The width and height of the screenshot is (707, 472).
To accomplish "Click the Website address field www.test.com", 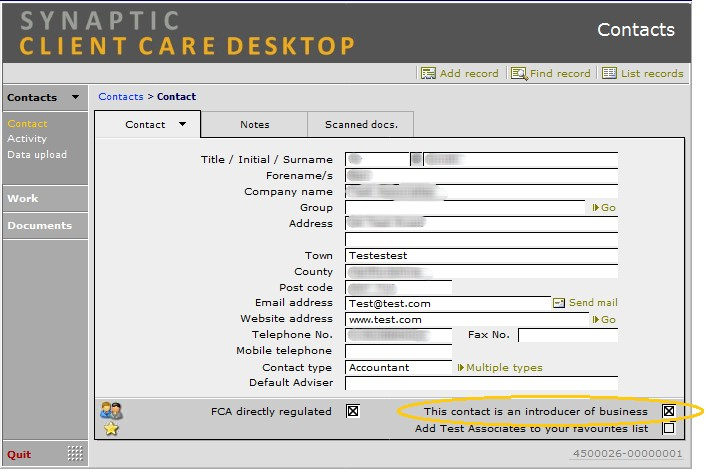I will (x=467, y=320).
